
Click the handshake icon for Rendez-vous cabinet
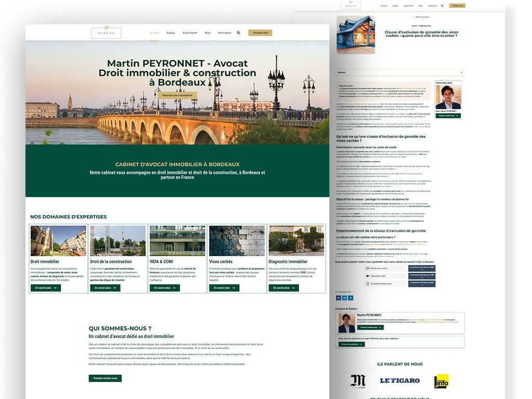click(x=367, y=269)
